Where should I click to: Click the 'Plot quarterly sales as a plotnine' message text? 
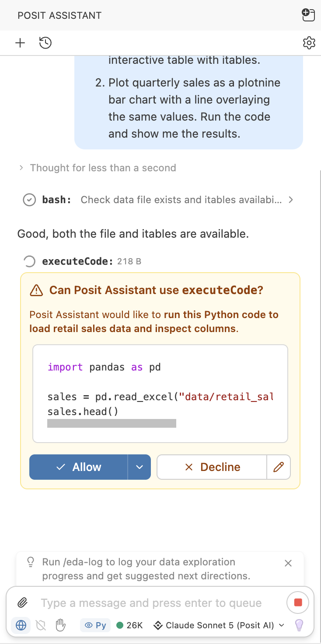click(x=194, y=83)
